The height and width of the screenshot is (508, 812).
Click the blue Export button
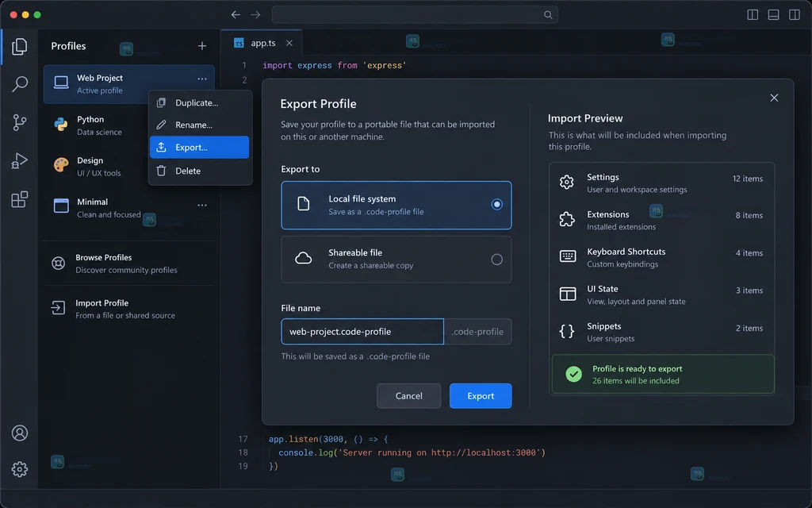[481, 396]
